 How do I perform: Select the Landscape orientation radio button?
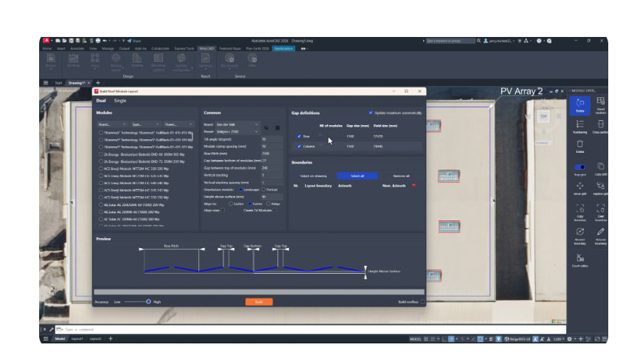click(240, 189)
